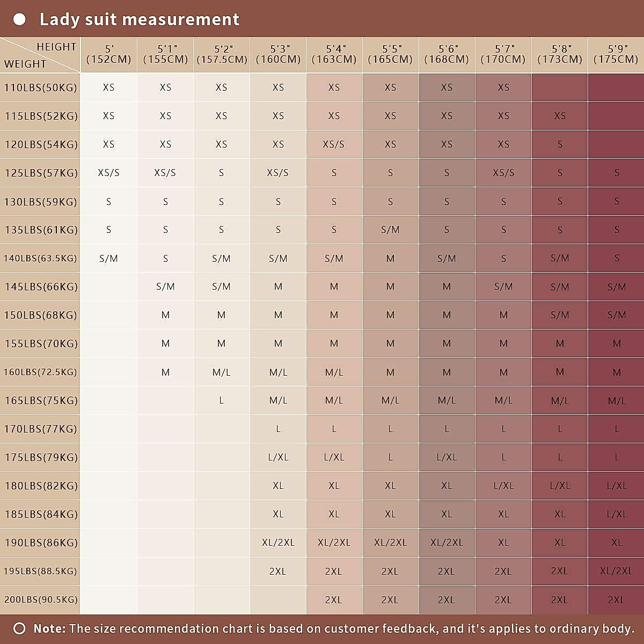Click the XS cell for 115LBS at 5'8"
Image resolution: width=644 pixels, height=644 pixels.
[560, 116]
